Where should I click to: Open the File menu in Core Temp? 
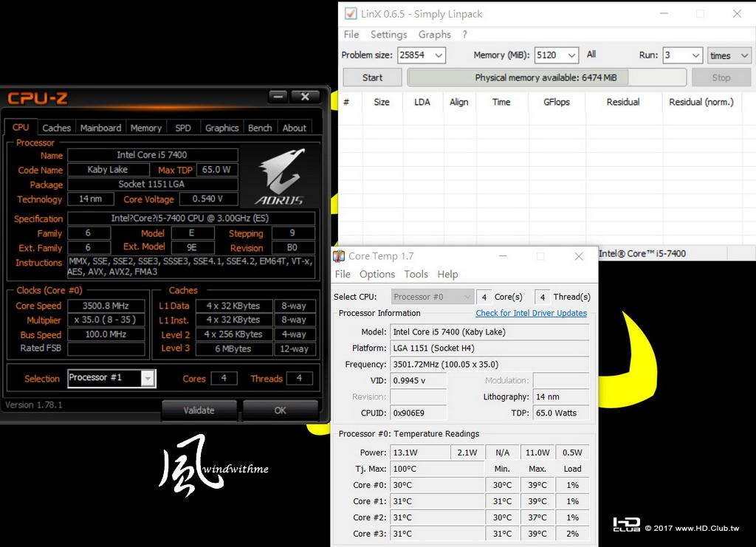(343, 274)
